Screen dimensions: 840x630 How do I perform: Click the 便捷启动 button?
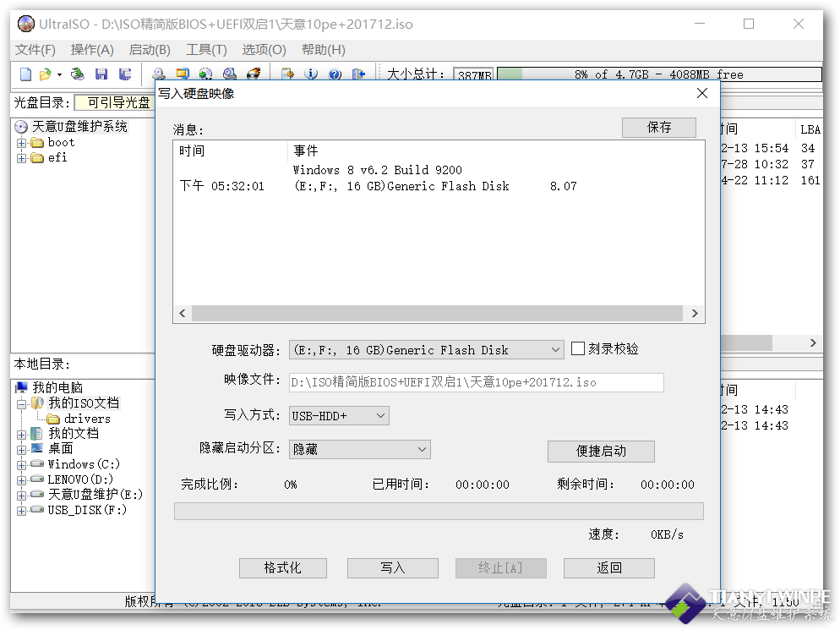[601, 452]
